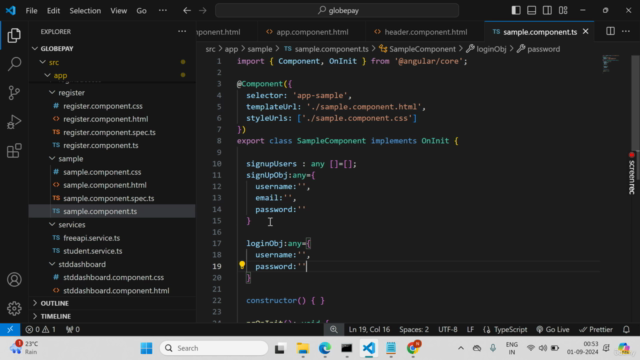Screen dimensions: 640x360
Task: Toggle the bottom panel layout icon
Action: point(531,10)
